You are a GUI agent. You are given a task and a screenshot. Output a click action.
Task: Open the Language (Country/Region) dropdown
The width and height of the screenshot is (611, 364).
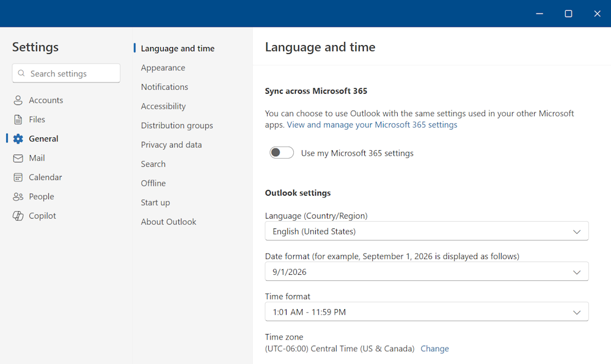[x=426, y=231]
